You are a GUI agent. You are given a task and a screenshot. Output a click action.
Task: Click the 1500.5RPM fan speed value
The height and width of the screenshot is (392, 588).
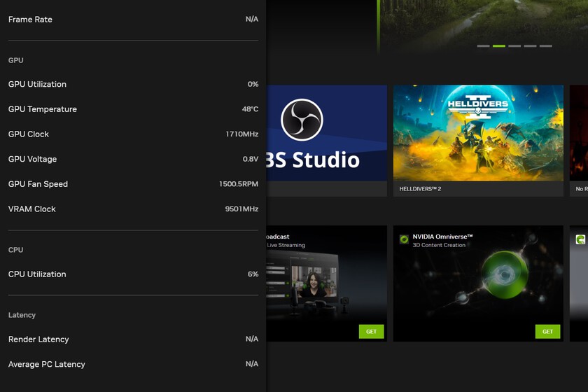239,184
